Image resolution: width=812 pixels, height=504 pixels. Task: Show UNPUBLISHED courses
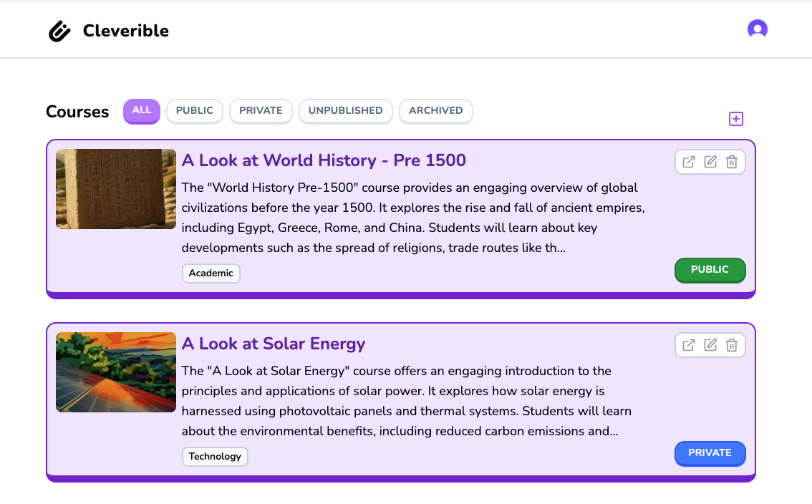345,111
